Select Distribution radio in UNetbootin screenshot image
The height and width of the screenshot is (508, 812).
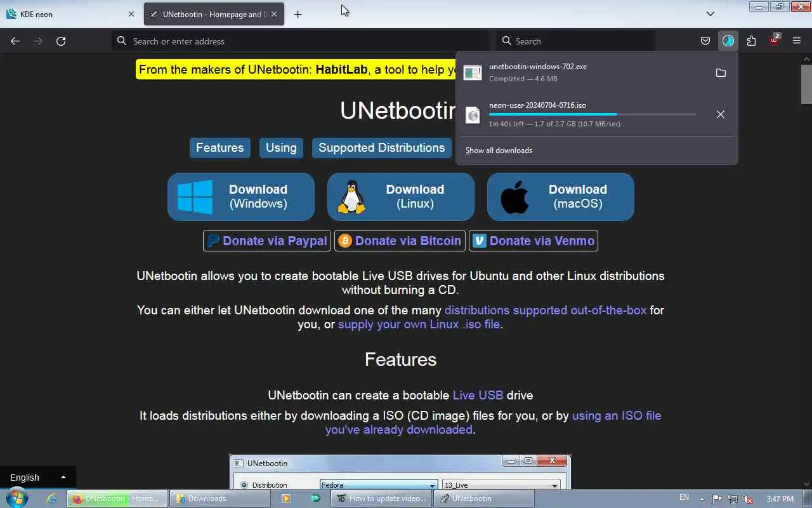click(x=244, y=485)
